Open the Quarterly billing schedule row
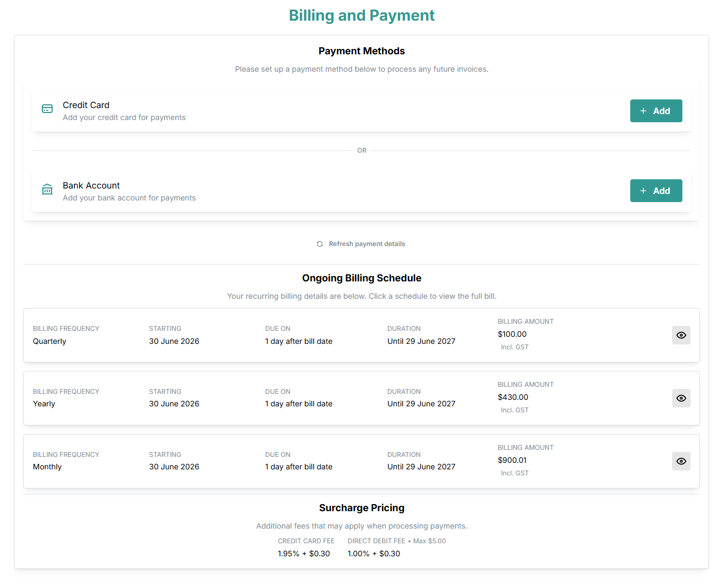This screenshot has height=584, width=728. 362,335
